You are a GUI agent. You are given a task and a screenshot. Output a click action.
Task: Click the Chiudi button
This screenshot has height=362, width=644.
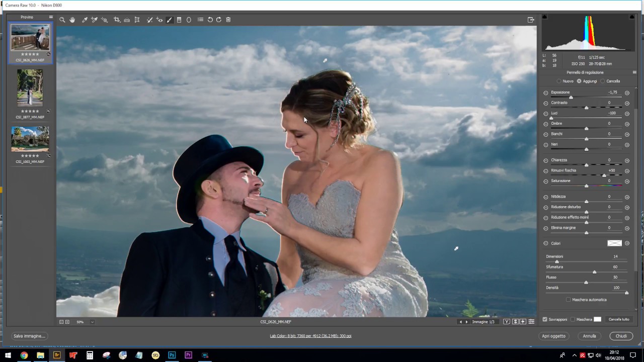point(621,336)
